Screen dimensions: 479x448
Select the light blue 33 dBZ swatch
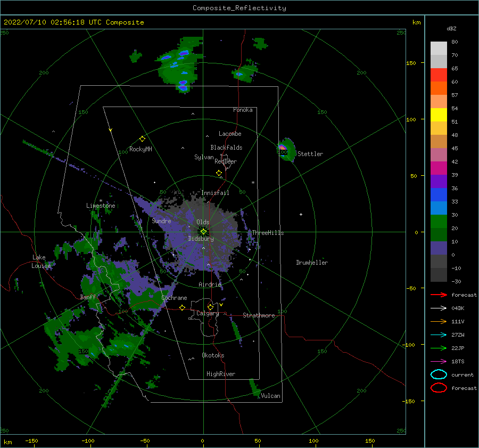[439, 208]
